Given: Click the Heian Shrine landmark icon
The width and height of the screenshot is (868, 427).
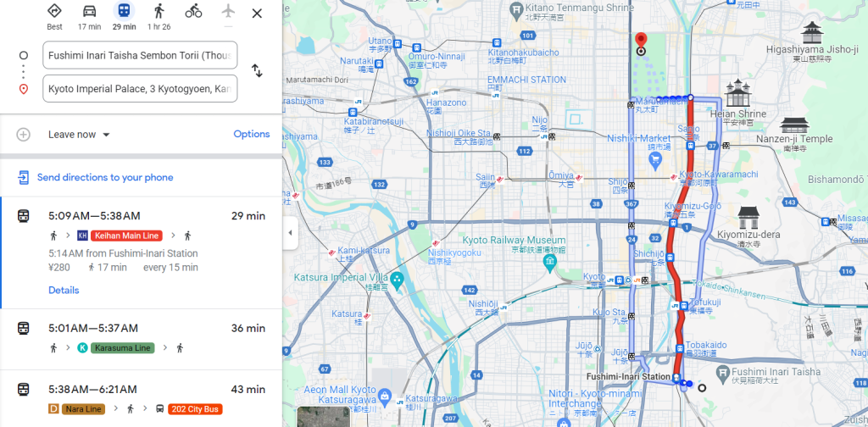Looking at the screenshot, I should pyautogui.click(x=737, y=92).
